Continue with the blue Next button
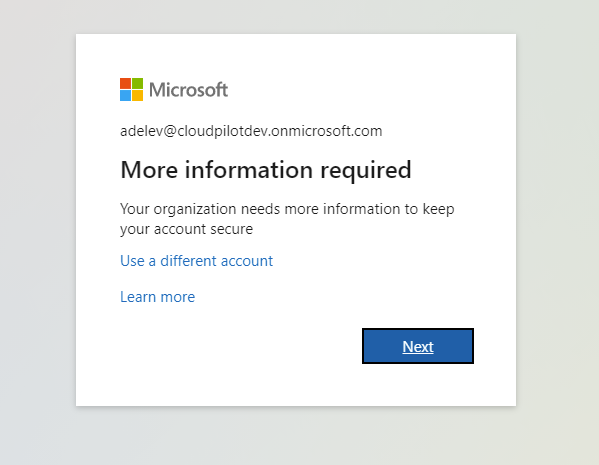The image size is (599, 465). pos(418,346)
